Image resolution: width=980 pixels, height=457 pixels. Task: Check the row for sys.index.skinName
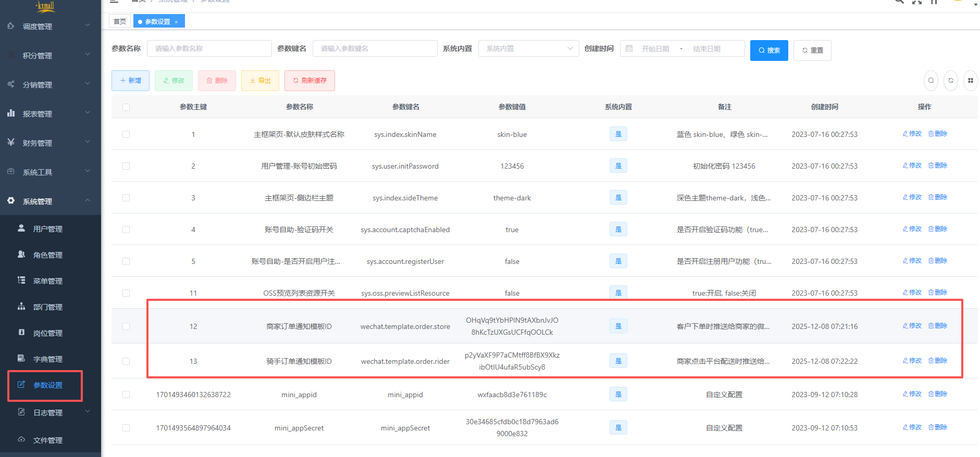point(126,134)
